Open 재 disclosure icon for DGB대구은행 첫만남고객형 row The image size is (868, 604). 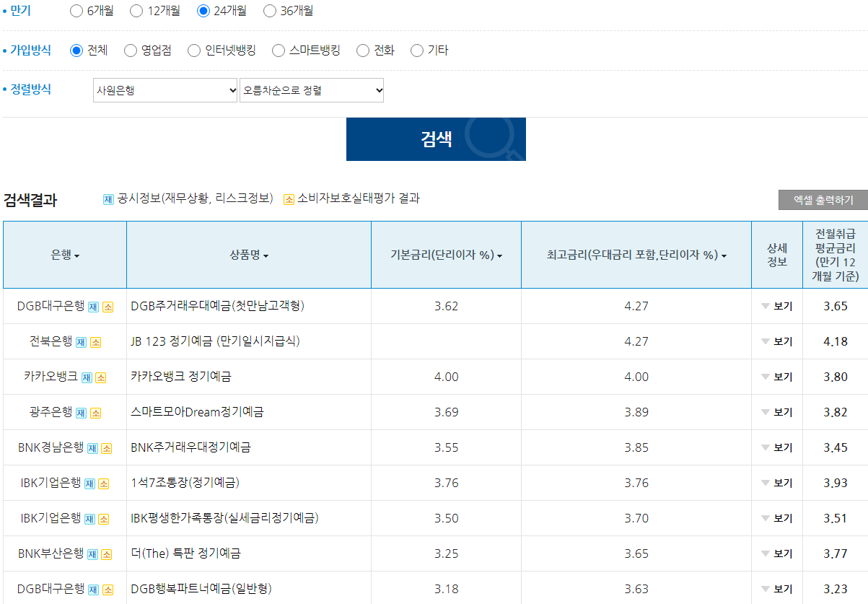[93, 307]
